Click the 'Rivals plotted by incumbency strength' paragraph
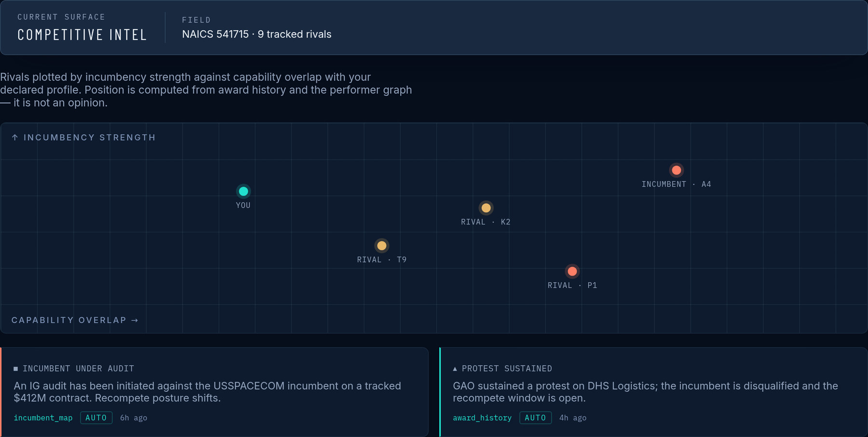This screenshot has height=437, width=868. [206, 90]
